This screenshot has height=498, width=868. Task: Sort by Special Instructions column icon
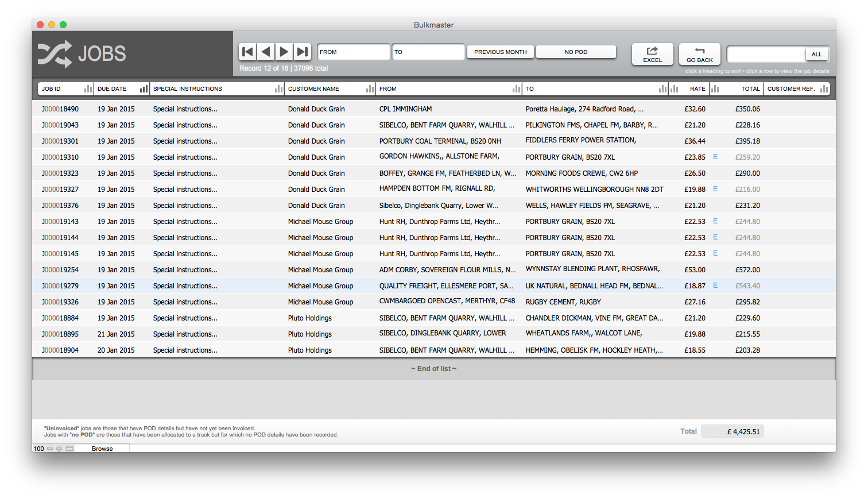pos(278,88)
